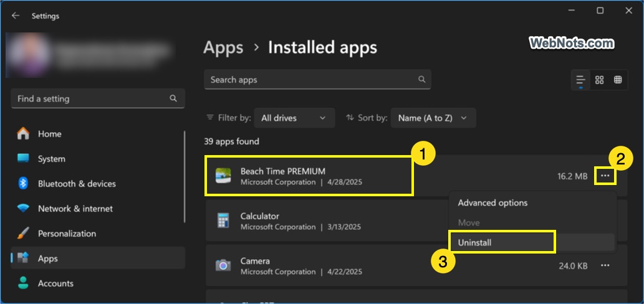
Task: Click the Network wifi icon
Action: (x=23, y=209)
